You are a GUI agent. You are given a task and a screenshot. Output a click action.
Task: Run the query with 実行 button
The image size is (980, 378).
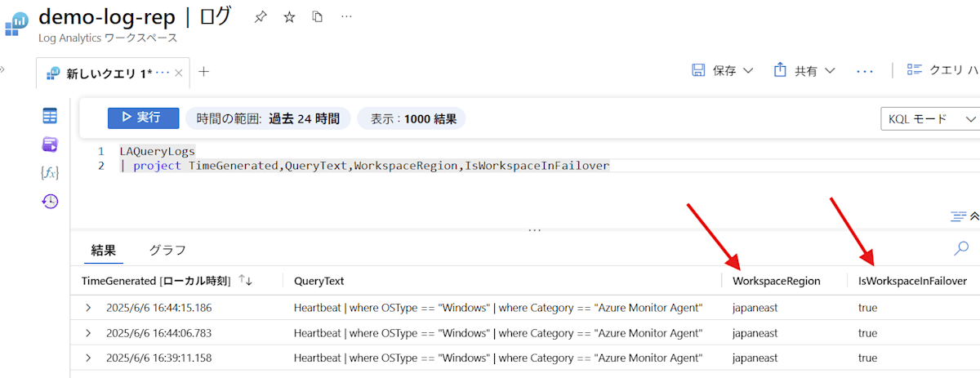tap(143, 118)
